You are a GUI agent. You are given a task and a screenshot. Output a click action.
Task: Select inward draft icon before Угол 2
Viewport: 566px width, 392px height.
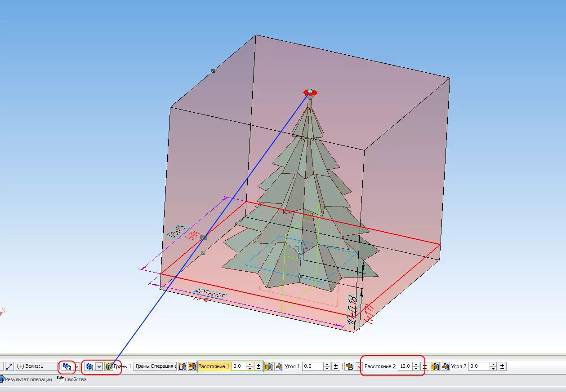point(445,366)
